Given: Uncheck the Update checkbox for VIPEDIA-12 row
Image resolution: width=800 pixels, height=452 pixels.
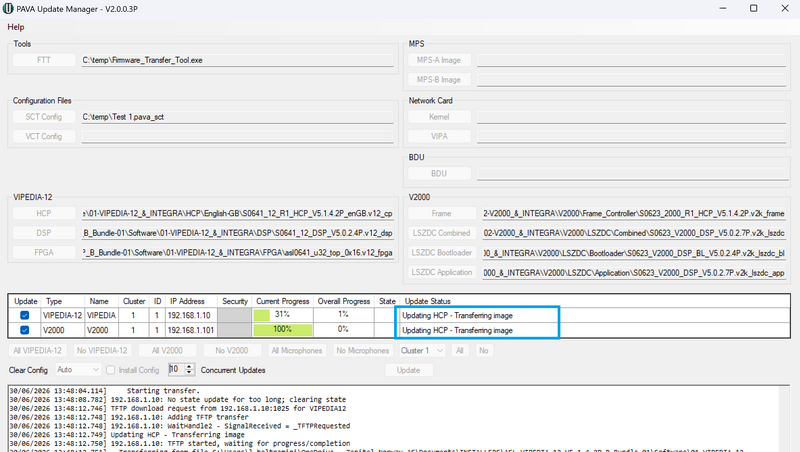Looking at the screenshot, I should 24,315.
